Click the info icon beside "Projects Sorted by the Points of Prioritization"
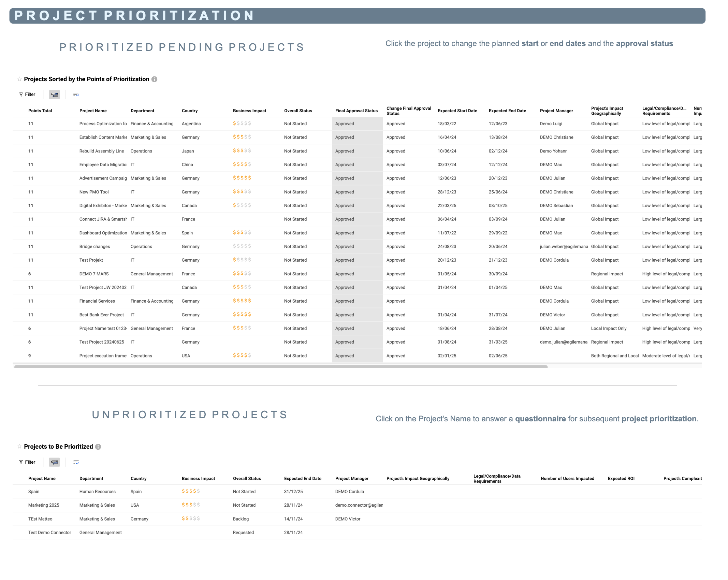This screenshot has width=728, height=580. (x=155, y=79)
